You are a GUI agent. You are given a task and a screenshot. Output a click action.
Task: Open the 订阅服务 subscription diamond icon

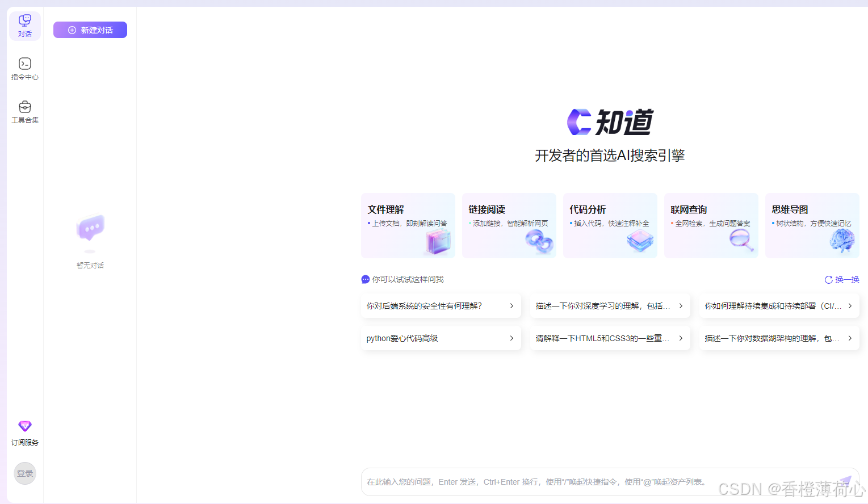[25, 426]
